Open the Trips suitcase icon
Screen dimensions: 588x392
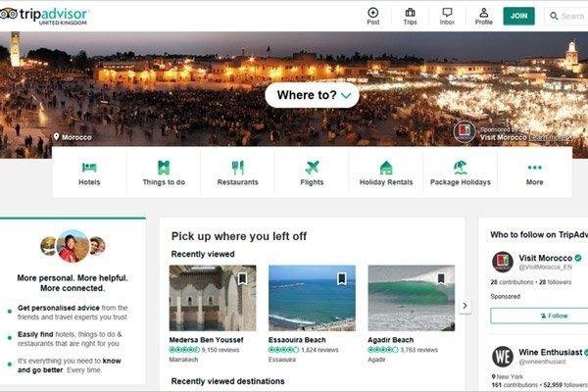410,13
